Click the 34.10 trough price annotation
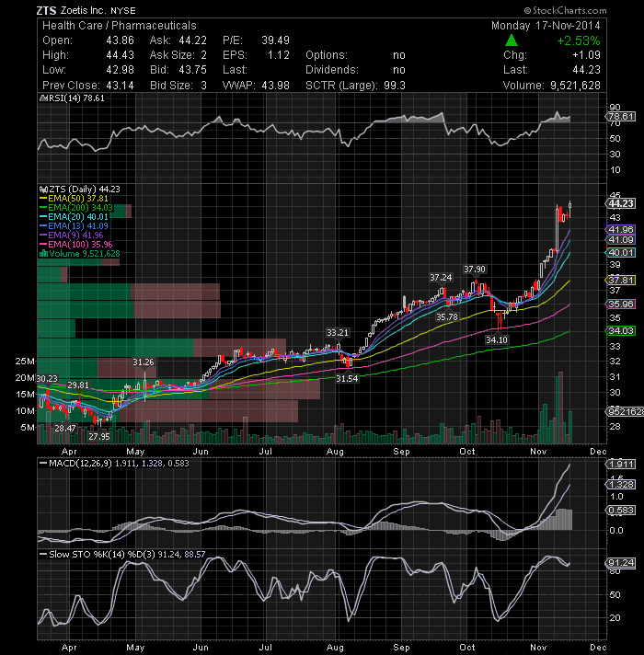This screenshot has width=644, height=655. coord(497,340)
